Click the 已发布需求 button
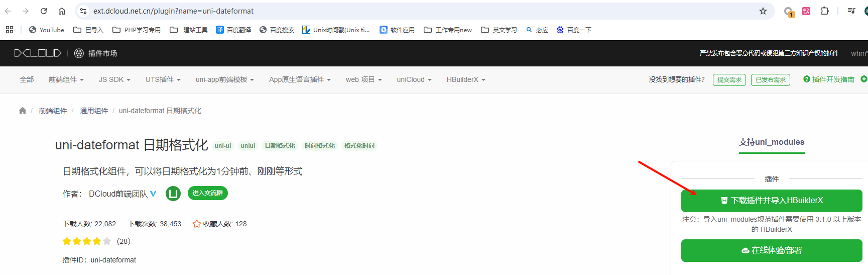Image resolution: width=868 pixels, height=275 pixels. 771,80
